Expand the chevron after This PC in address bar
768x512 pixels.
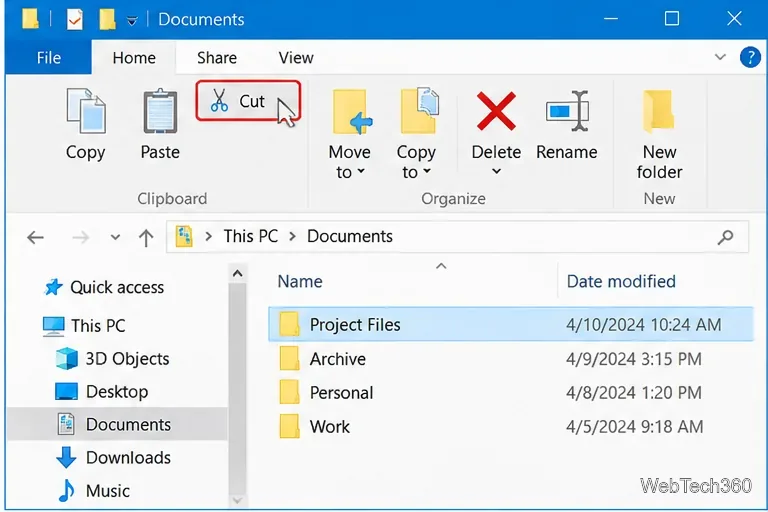pos(292,236)
